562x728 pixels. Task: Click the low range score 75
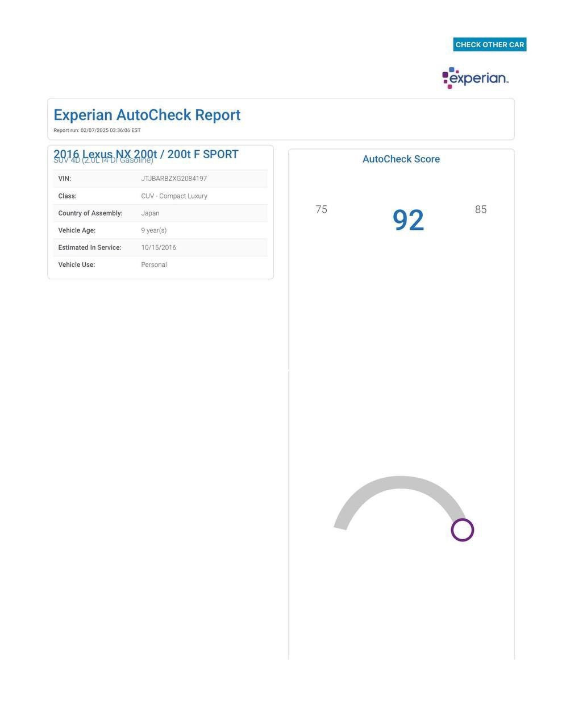point(322,209)
